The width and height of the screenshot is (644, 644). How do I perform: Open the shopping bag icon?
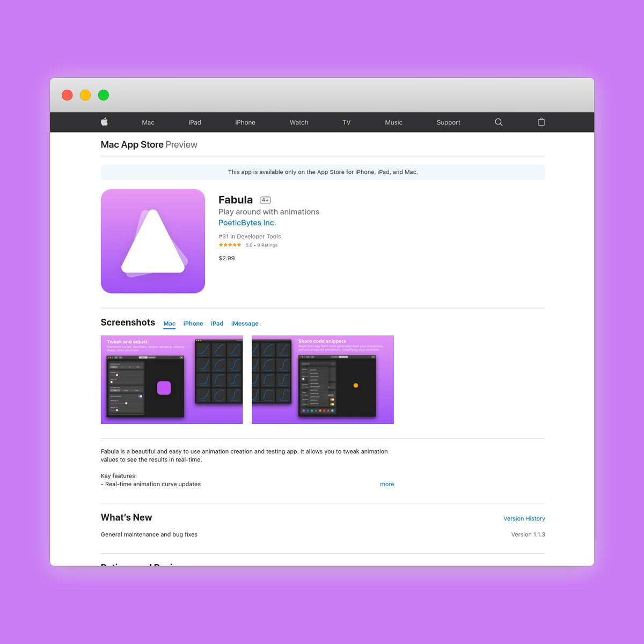coord(541,122)
